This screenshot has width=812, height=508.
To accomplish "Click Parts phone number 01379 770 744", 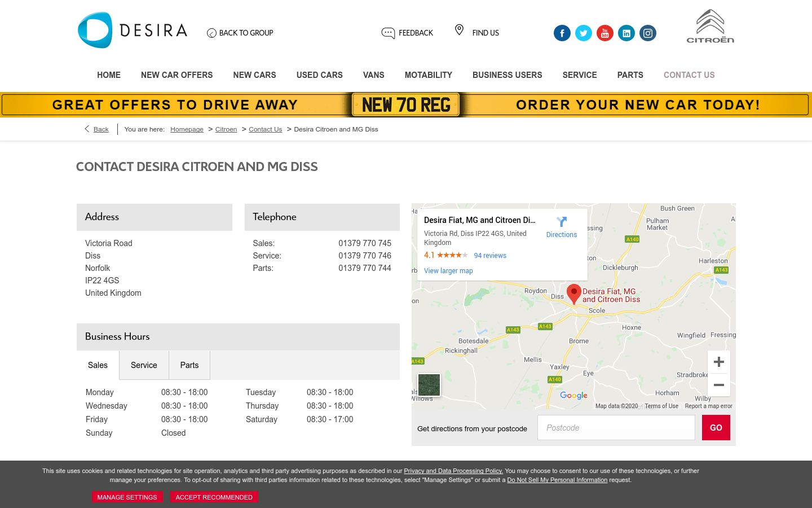I will point(365,268).
